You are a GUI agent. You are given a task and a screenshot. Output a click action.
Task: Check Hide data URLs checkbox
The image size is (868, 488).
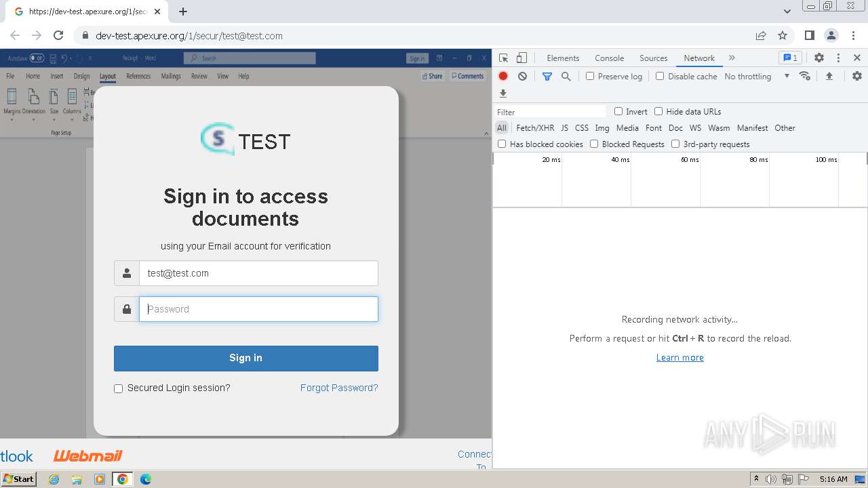(658, 111)
